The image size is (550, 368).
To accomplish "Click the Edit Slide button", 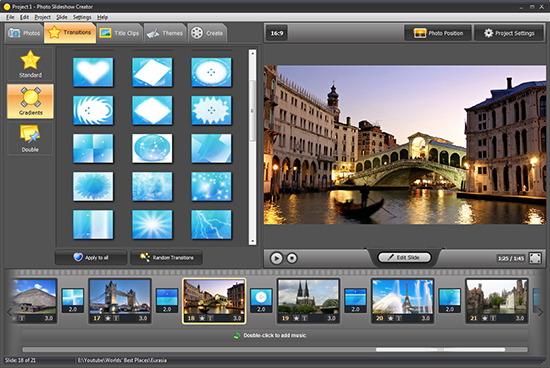I will coord(404,257).
